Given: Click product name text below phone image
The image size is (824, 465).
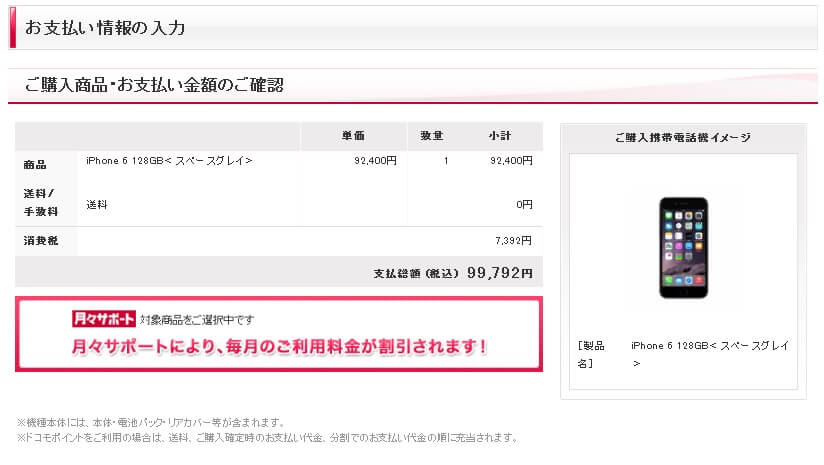Looking at the screenshot, I should pyautogui.click(x=710, y=354).
